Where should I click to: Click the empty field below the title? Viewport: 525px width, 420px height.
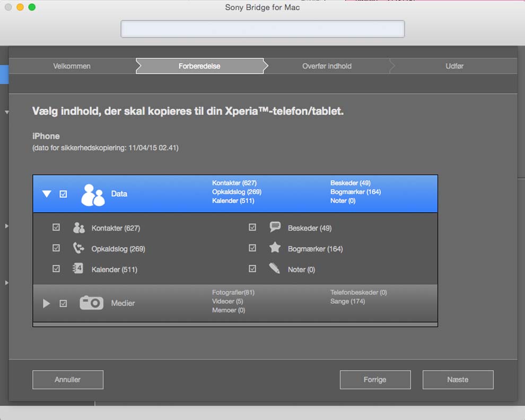(x=263, y=29)
